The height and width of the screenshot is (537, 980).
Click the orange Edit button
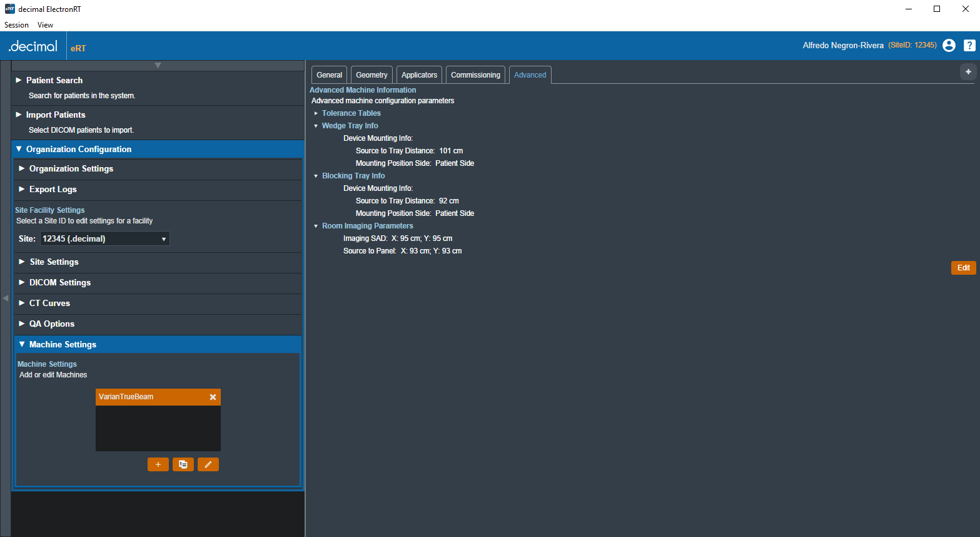(963, 268)
